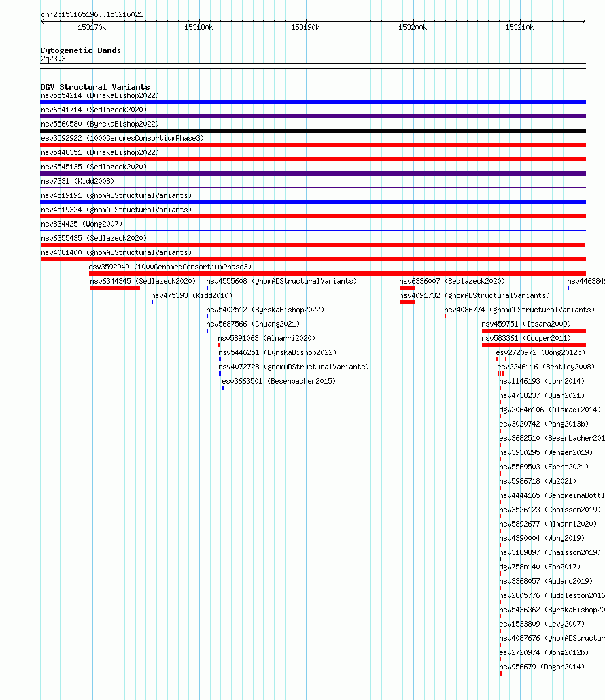Open nsv4390004 (Wong2019) label

(x=542, y=538)
